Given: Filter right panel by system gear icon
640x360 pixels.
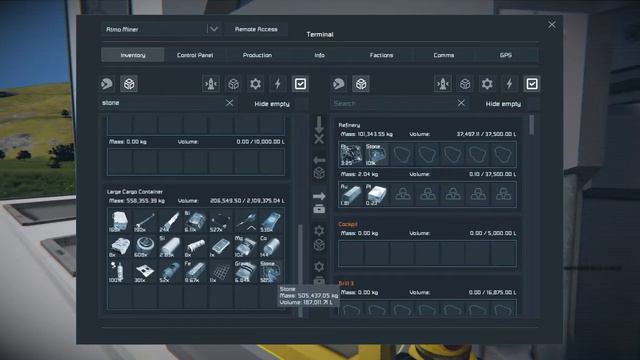Looking at the screenshot, I should point(487,84).
